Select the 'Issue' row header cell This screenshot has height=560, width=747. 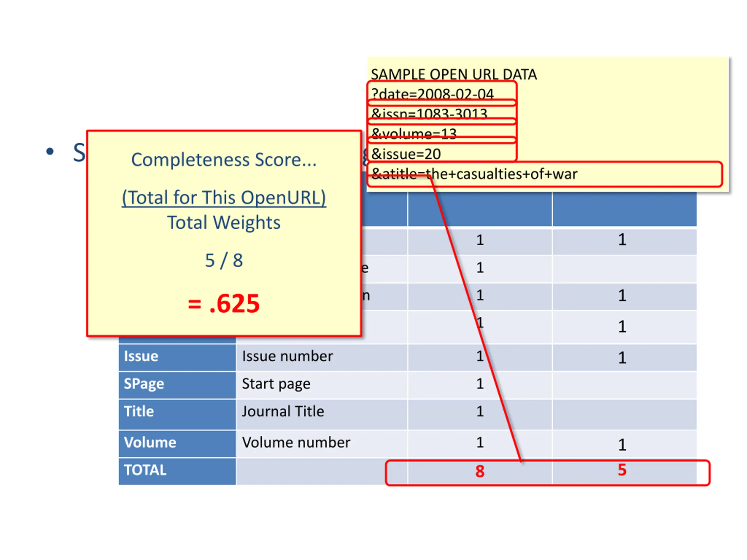tap(177, 358)
